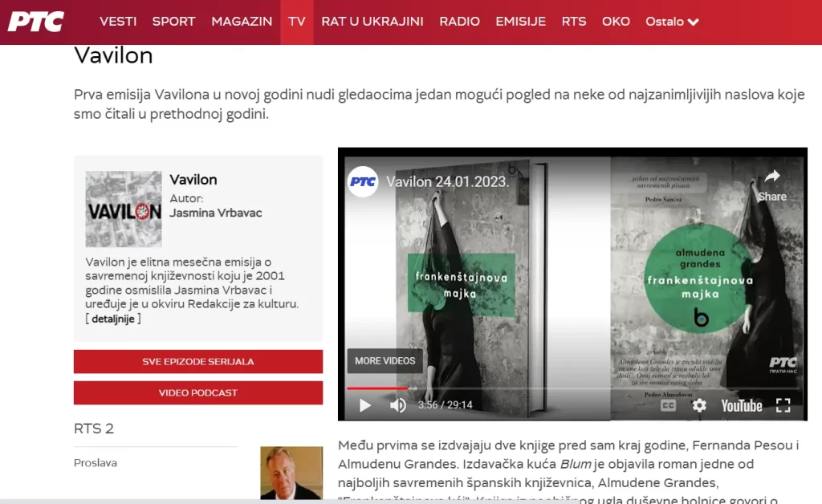Toggle closed captions on video

pyautogui.click(x=668, y=405)
